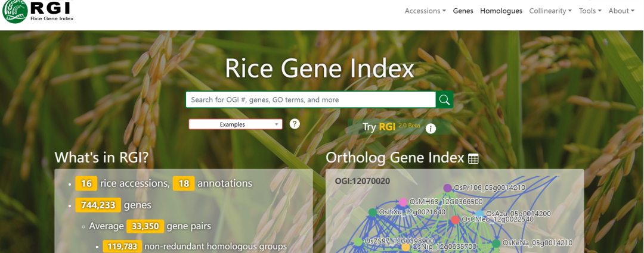
Task: Go to the Genes page
Action: click(x=463, y=11)
